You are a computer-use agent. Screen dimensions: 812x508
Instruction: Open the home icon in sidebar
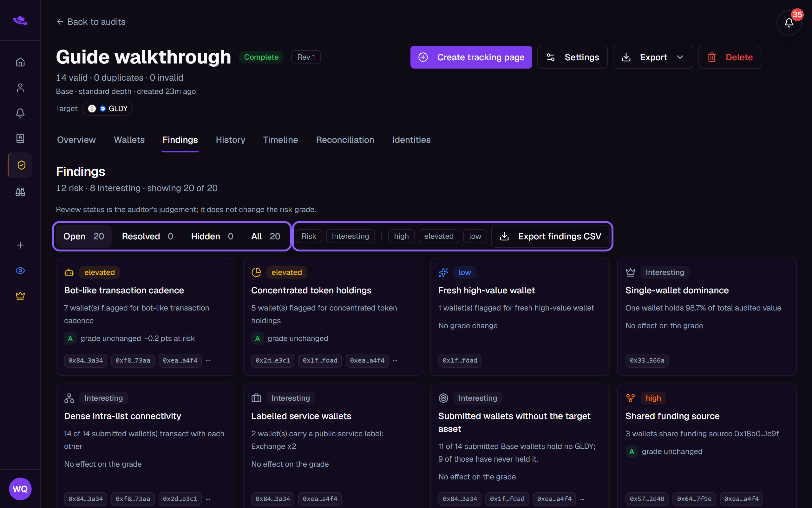click(x=20, y=62)
